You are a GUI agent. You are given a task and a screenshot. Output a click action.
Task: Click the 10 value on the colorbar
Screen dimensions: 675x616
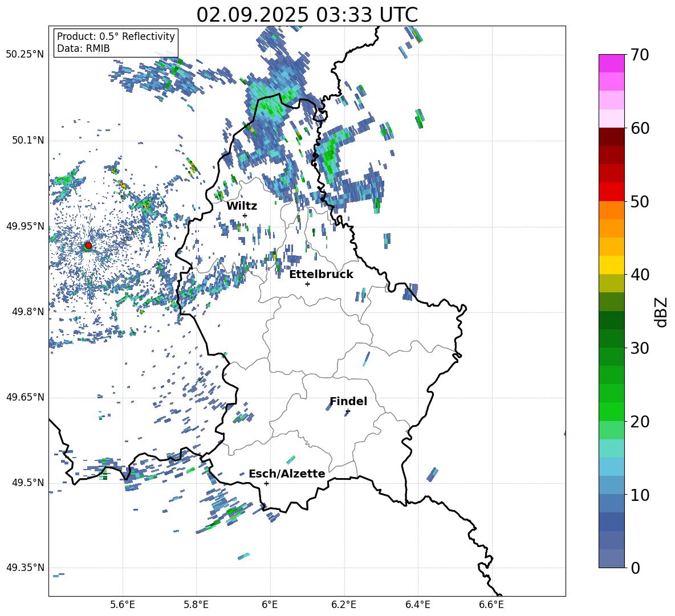click(x=640, y=495)
